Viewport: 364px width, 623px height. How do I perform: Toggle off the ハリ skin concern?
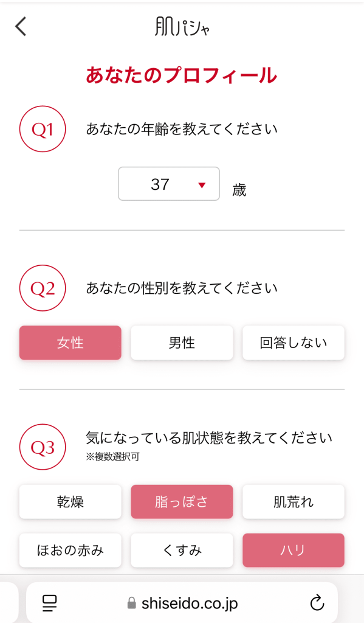tap(293, 550)
